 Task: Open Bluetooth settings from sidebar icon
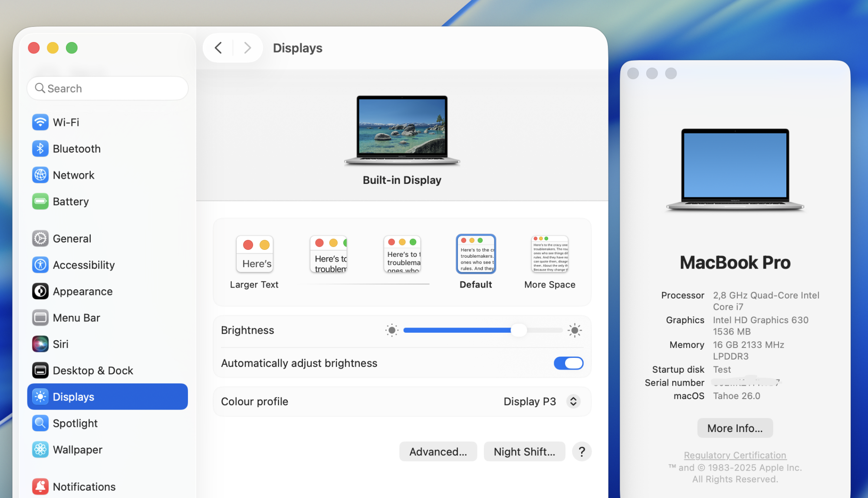pos(40,149)
